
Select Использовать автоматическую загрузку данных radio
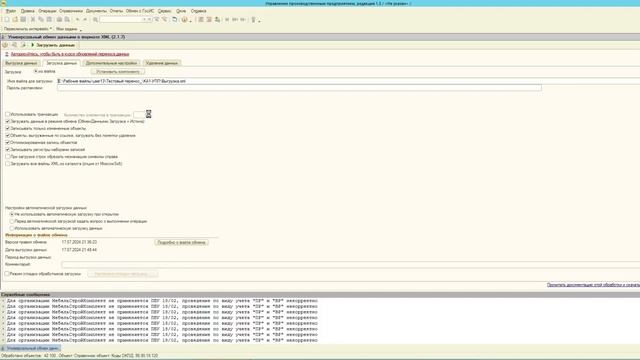pos(12,228)
